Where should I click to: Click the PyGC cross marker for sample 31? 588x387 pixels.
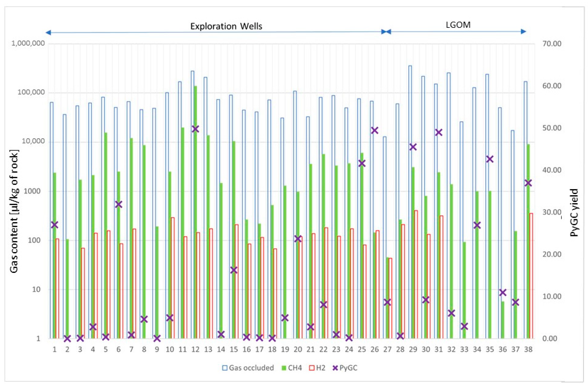(439, 132)
